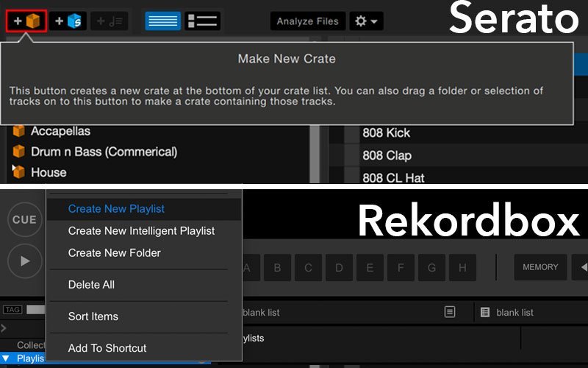Click hot cue pad D
Viewport: 588px width, 368px height.
click(339, 268)
